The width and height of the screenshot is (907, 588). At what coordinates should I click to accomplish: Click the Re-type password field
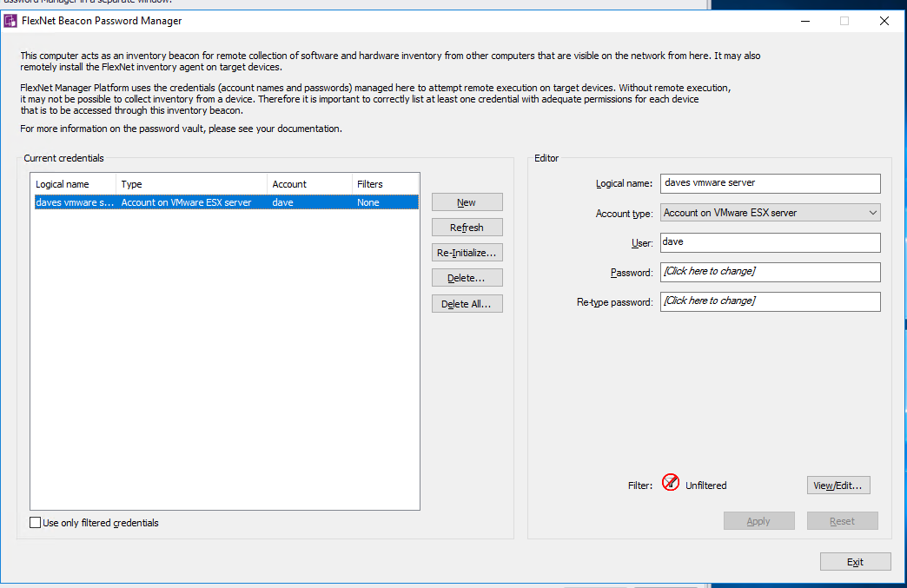point(771,301)
